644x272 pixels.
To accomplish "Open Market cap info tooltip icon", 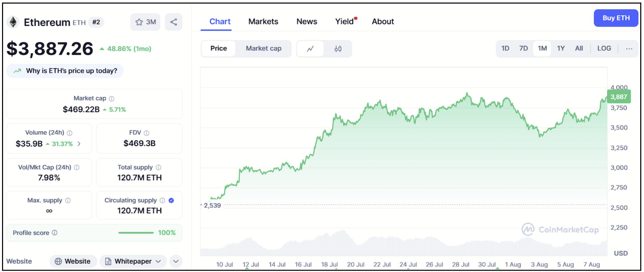I will tap(112, 99).
